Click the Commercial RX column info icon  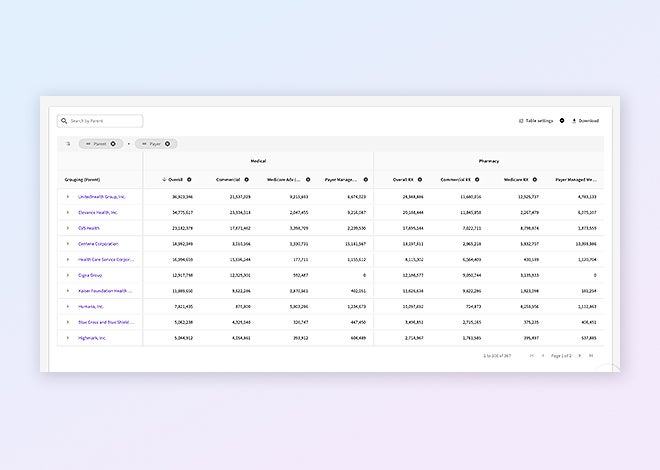[x=478, y=180]
